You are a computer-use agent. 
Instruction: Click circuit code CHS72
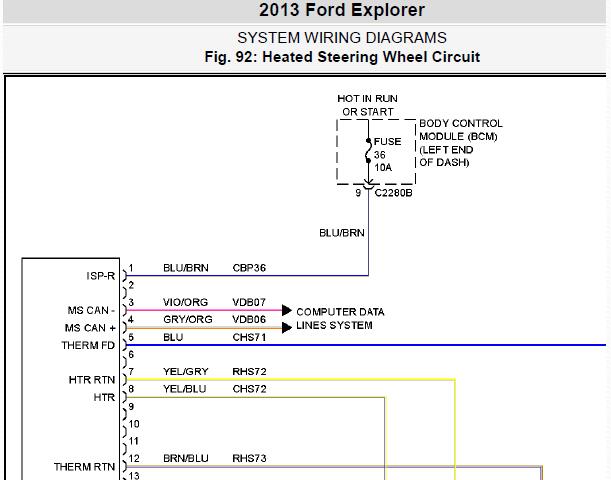coord(249,389)
